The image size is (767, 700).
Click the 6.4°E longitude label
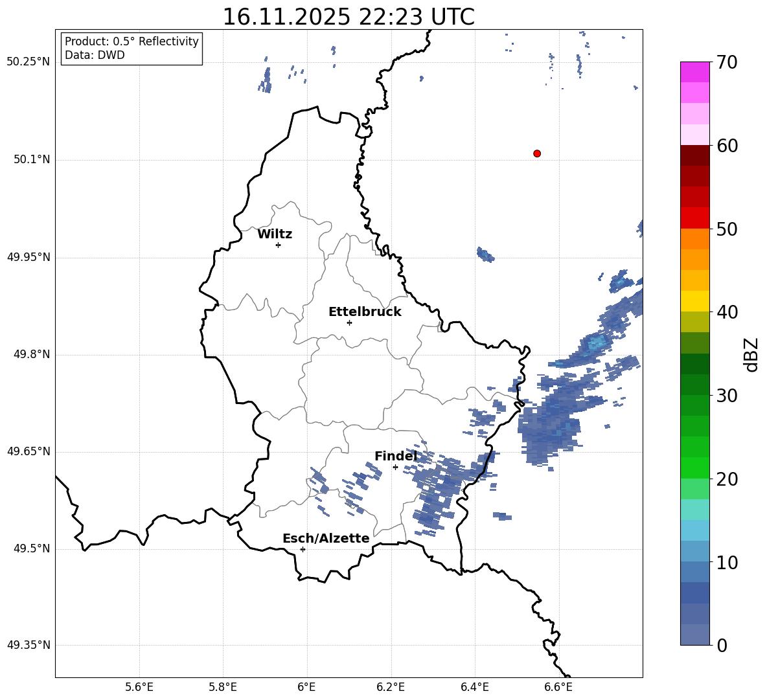click(474, 687)
